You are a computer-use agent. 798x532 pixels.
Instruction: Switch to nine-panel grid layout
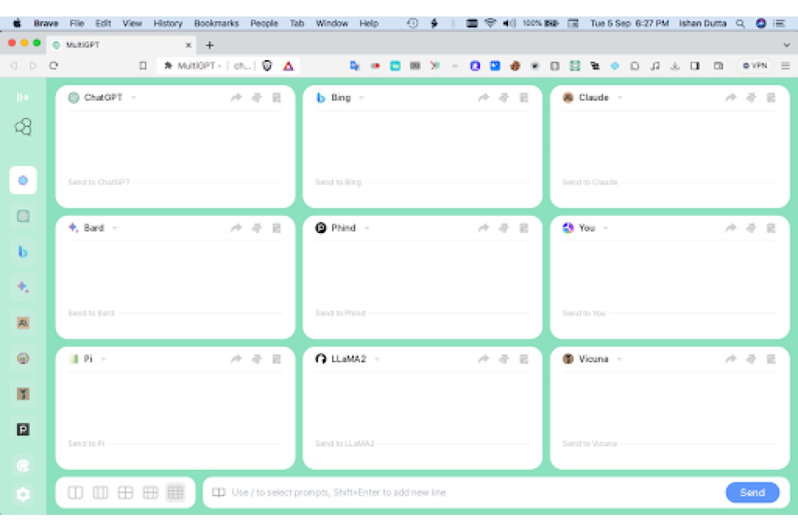(x=176, y=493)
